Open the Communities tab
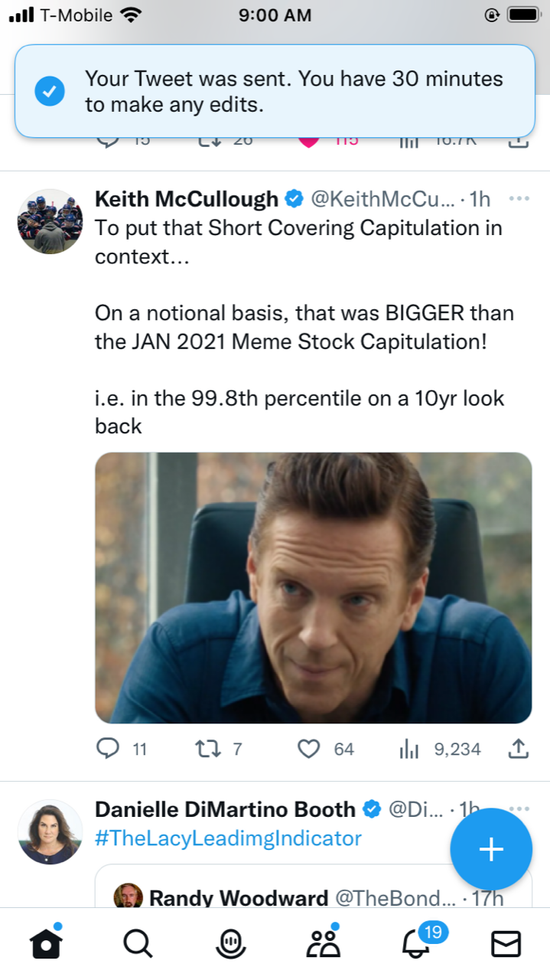This screenshot has width=550, height=980. tap(323, 946)
